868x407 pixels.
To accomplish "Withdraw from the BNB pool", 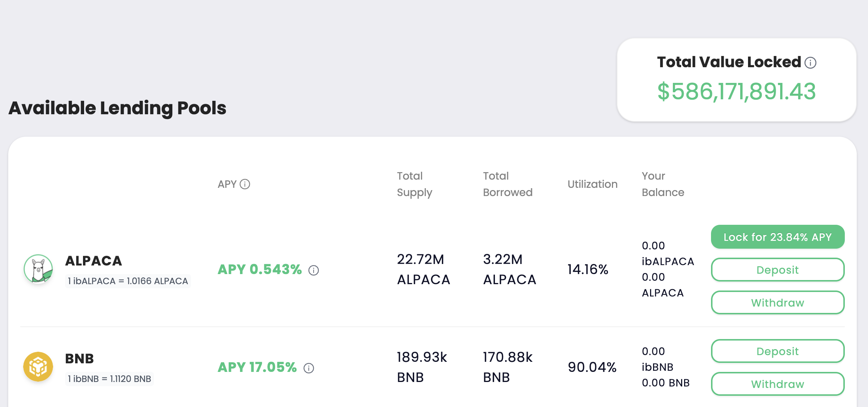I will pyautogui.click(x=778, y=384).
